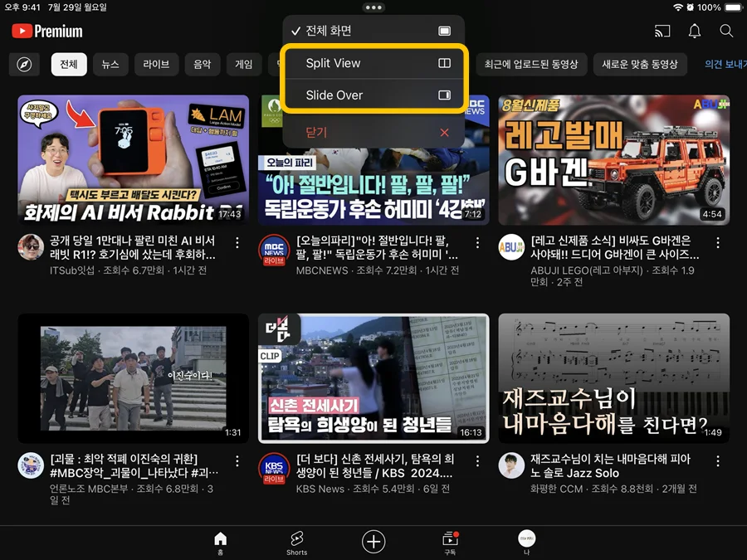Open the search icon
This screenshot has height=560, width=747.
coord(726,30)
